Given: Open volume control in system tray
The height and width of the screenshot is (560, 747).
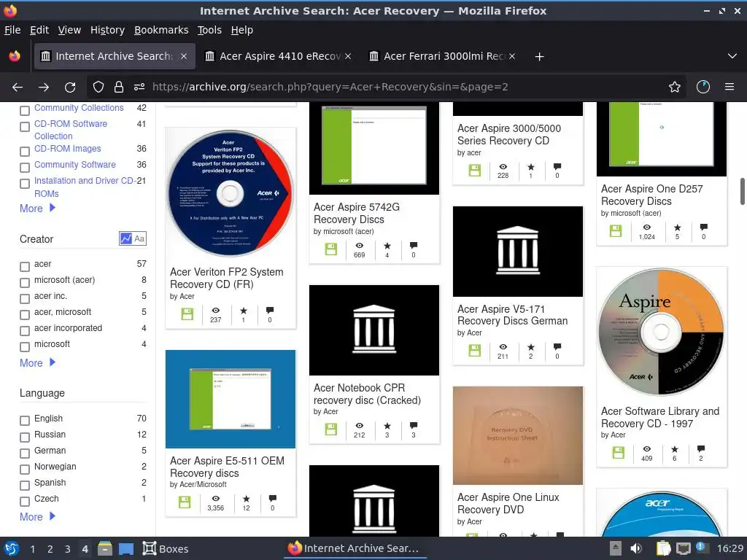Looking at the screenshot, I should click(636, 548).
